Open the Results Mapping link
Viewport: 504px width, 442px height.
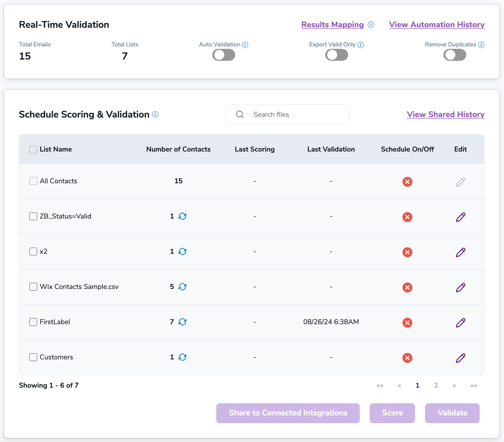[332, 25]
